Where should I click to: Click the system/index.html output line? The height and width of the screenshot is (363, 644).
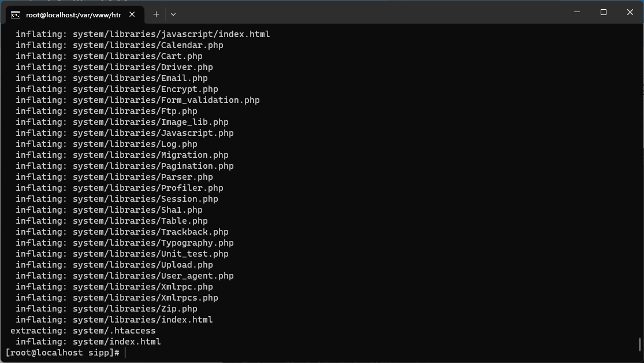pyautogui.click(x=88, y=342)
